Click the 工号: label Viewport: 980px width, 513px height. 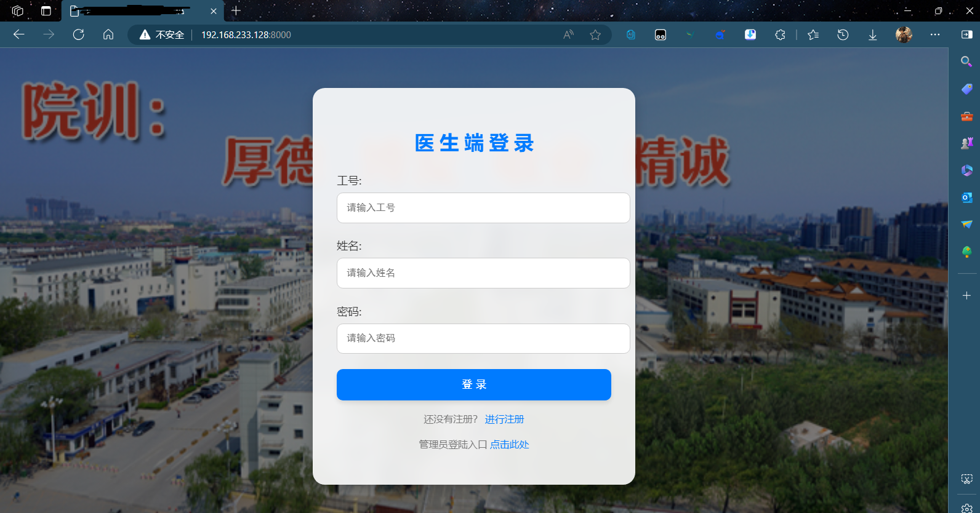[x=349, y=181]
